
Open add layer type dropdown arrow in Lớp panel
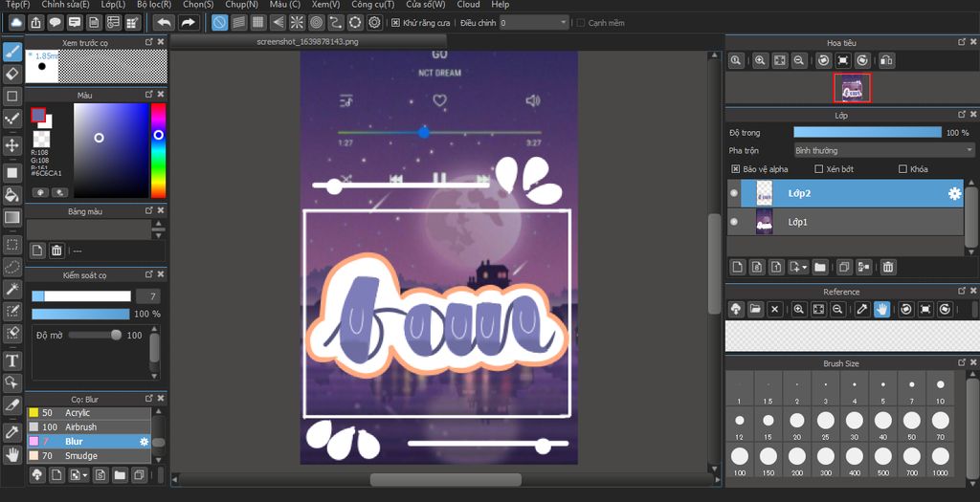point(804,267)
